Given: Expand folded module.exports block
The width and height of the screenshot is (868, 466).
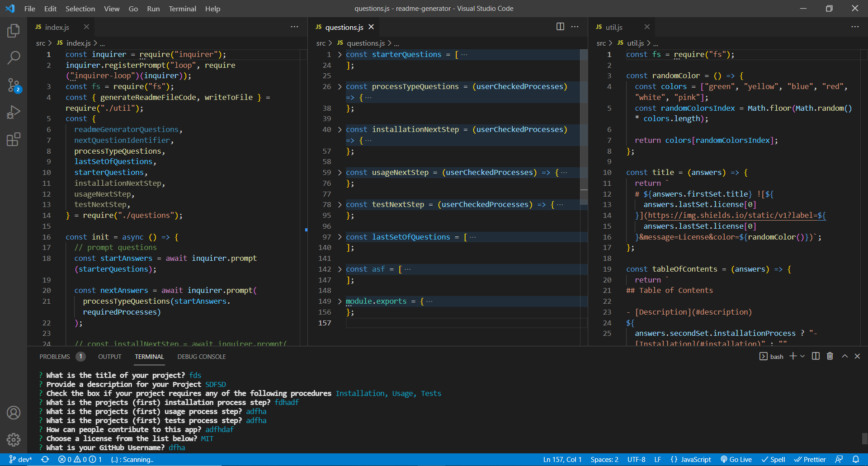Looking at the screenshot, I should point(340,301).
